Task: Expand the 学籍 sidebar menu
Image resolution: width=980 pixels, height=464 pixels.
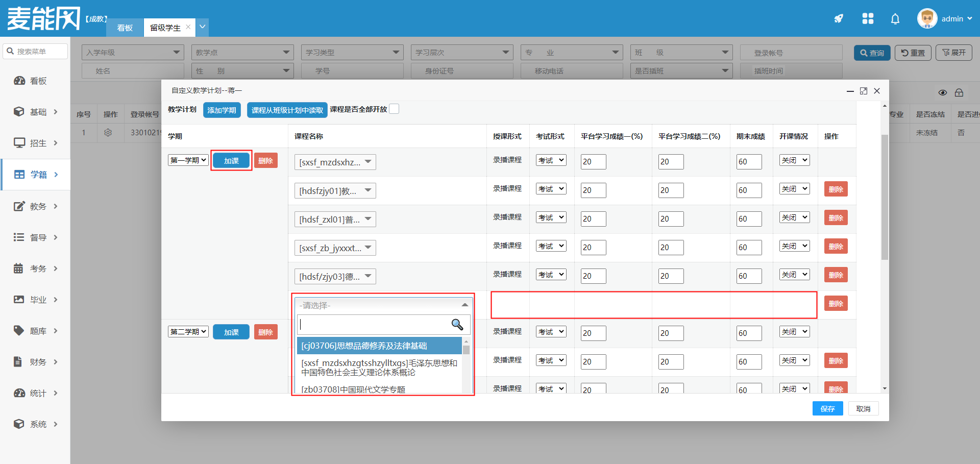Action: coord(36,175)
